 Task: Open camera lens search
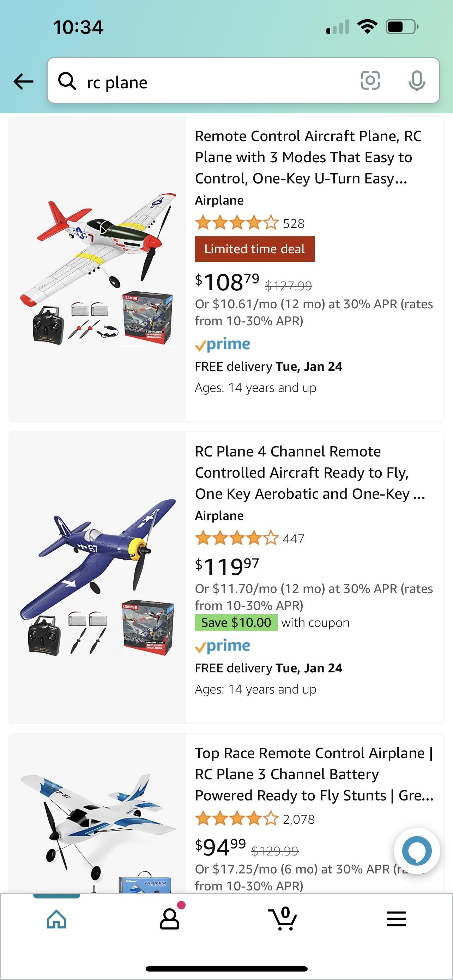tap(370, 81)
